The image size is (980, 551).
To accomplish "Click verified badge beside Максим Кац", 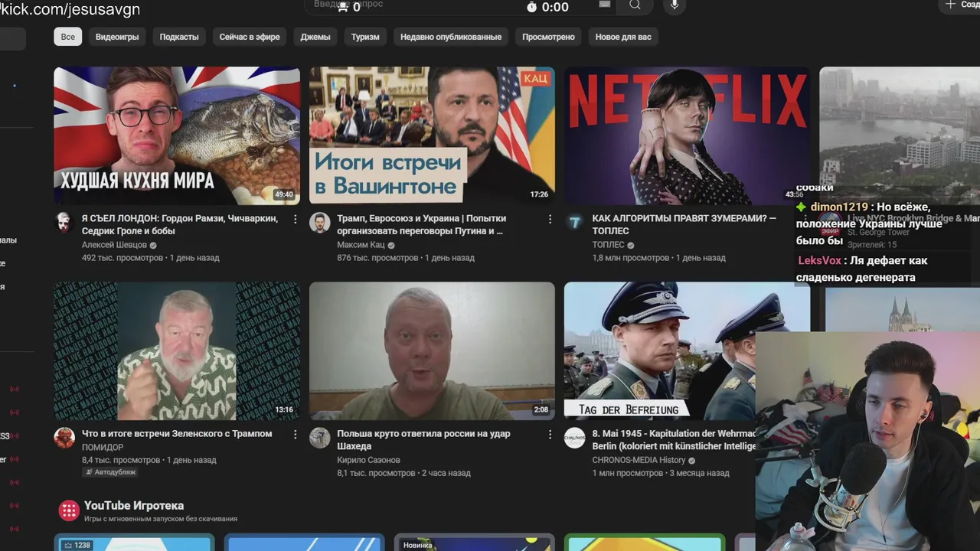I will 391,246.
